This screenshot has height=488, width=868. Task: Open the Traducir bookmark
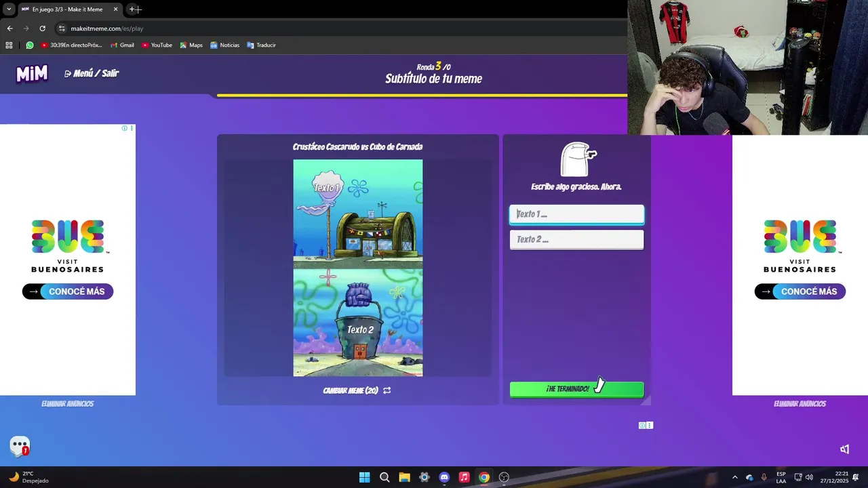coord(261,45)
